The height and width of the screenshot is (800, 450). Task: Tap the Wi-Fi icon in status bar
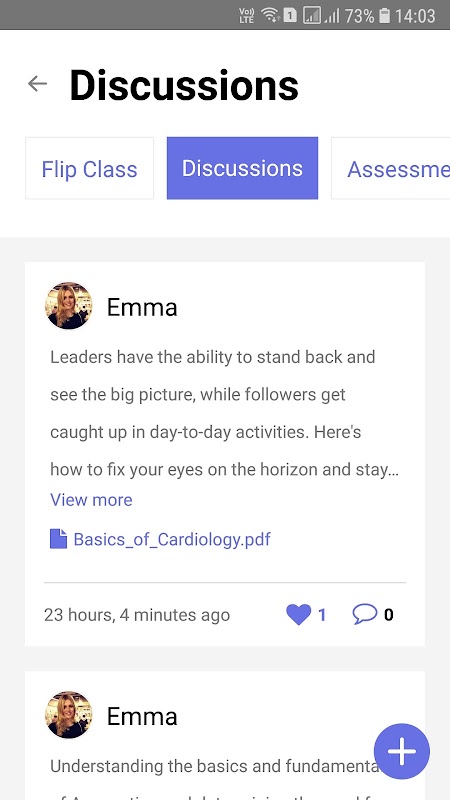tap(269, 16)
